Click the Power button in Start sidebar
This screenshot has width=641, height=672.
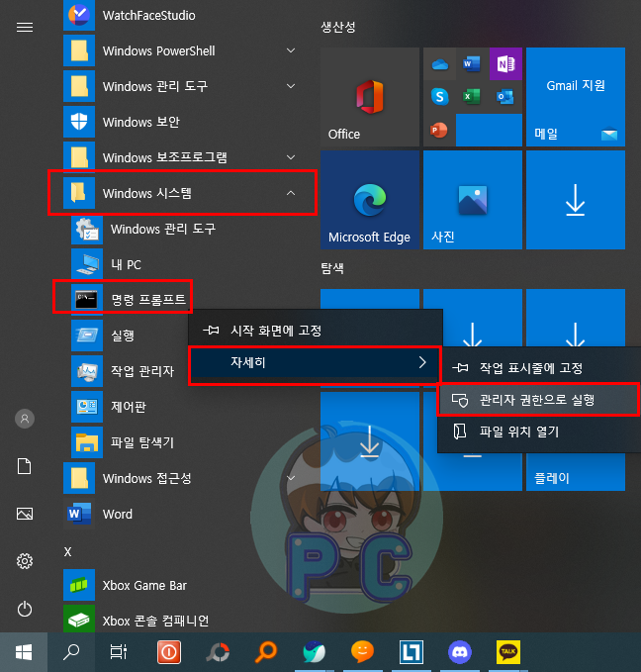(25, 609)
